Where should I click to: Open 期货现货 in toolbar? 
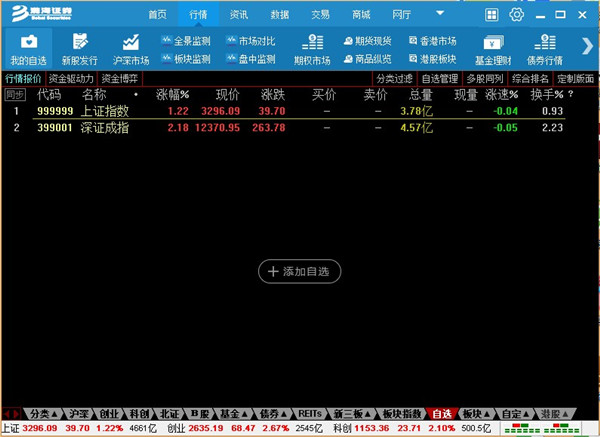point(367,41)
